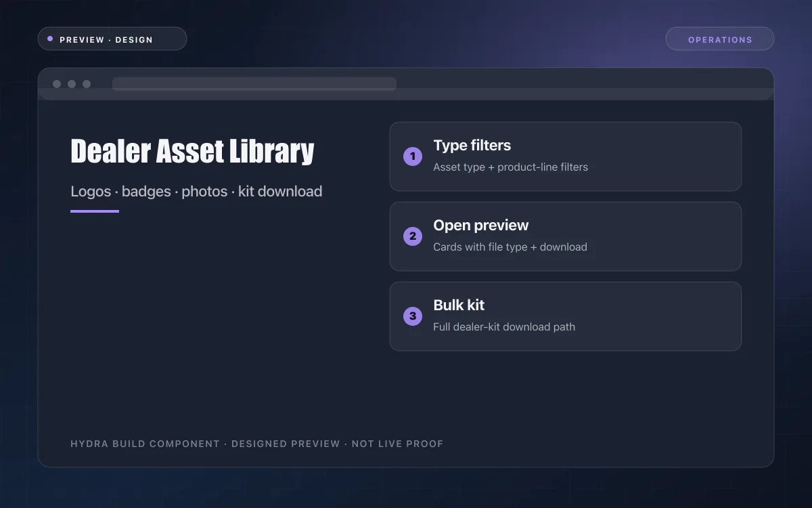Image resolution: width=812 pixels, height=508 pixels.
Task: Click the Dealer Asset Library heading
Action: 193,151
